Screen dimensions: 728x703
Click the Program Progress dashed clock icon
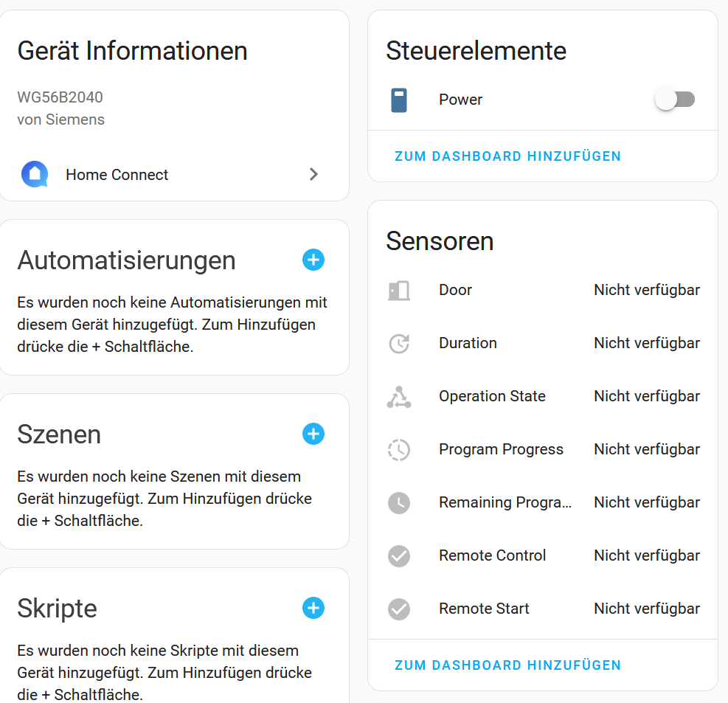(x=399, y=449)
